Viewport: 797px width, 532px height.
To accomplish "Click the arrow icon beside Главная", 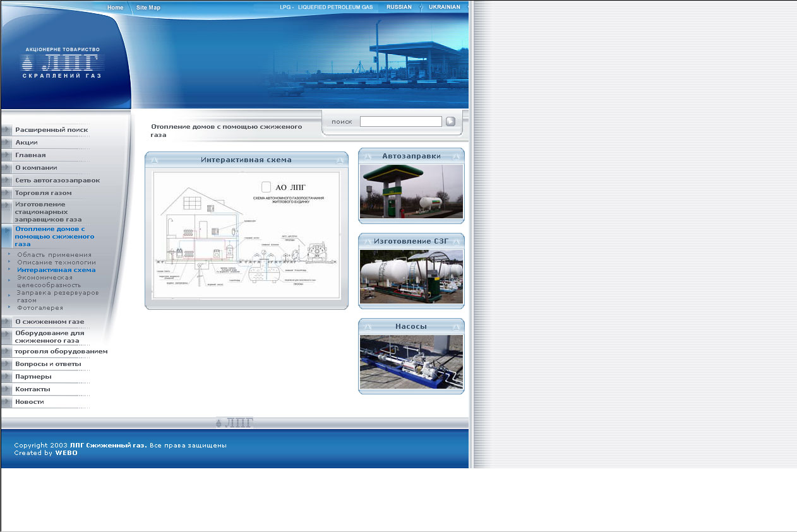I will (x=6, y=155).
